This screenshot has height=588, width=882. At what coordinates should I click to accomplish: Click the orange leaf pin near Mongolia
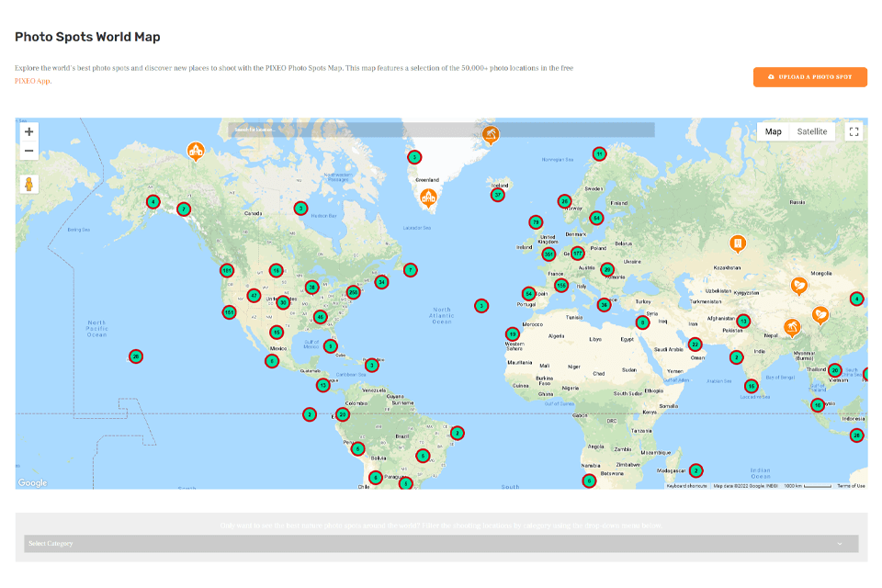click(798, 286)
